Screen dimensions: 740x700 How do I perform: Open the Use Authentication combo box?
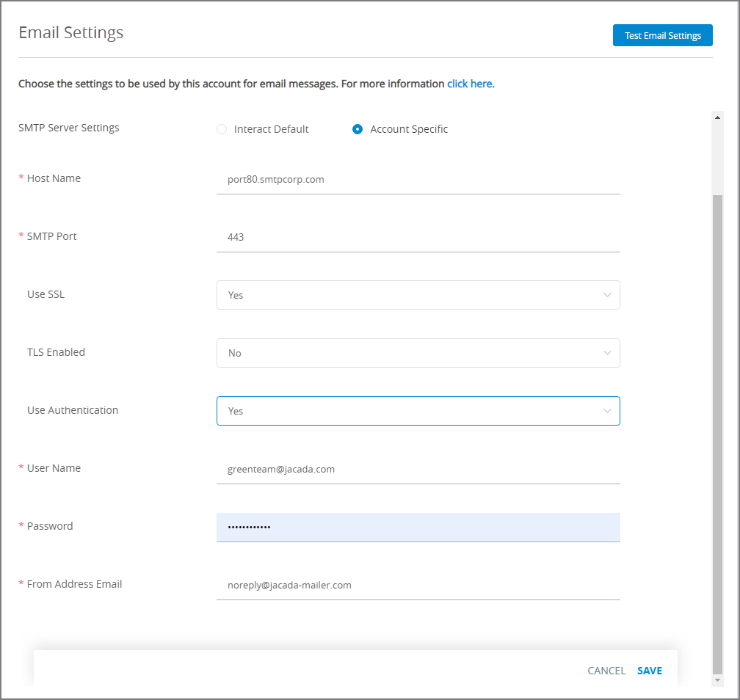pos(418,411)
